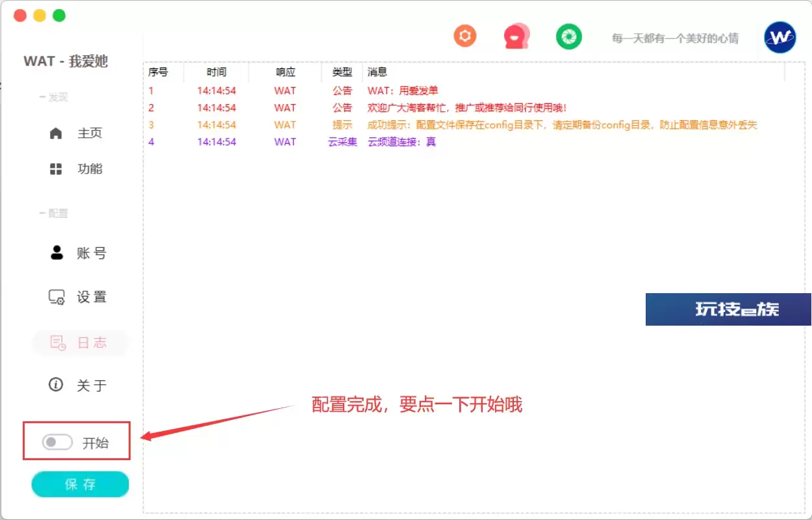812x520 pixels.
Task: Toggle the 开始 switch on
Action: [x=57, y=443]
